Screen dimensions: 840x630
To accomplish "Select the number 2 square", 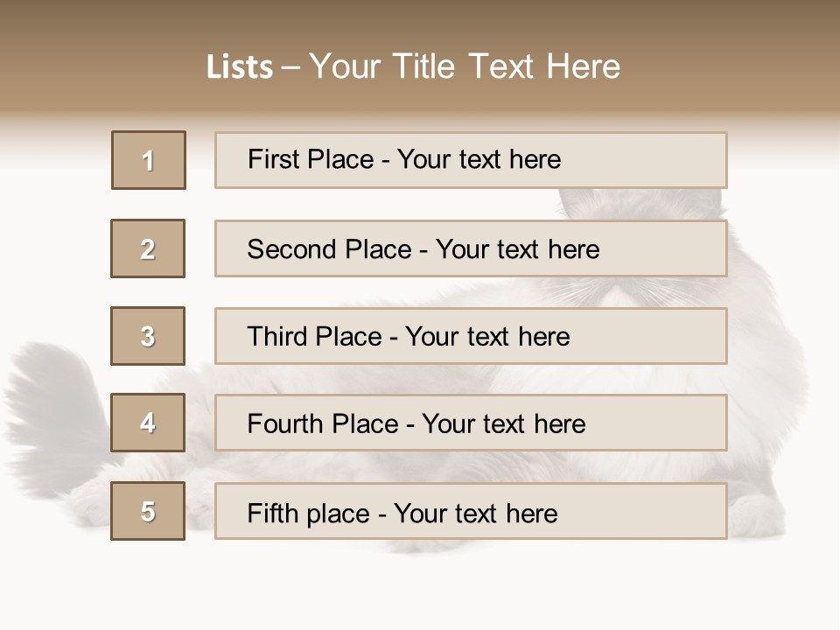I will click(148, 248).
